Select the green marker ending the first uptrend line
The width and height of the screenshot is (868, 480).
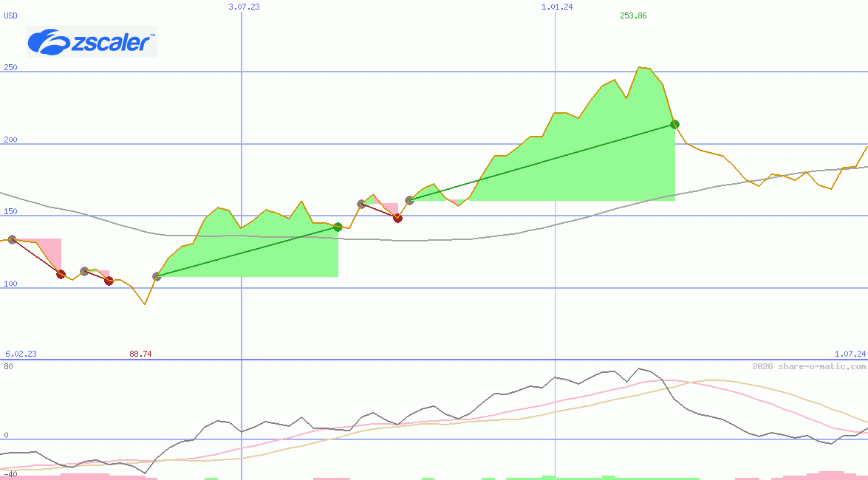tap(338, 227)
